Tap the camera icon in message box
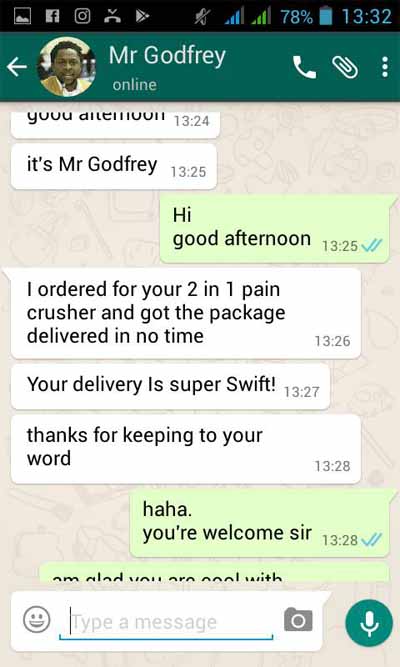Screen dimensions: 400x667 [x=298, y=620]
